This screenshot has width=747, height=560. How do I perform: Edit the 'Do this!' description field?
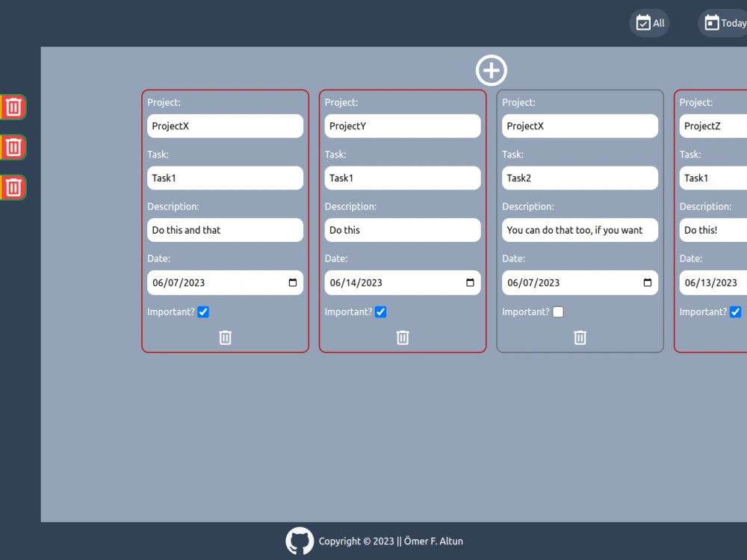[713, 230]
